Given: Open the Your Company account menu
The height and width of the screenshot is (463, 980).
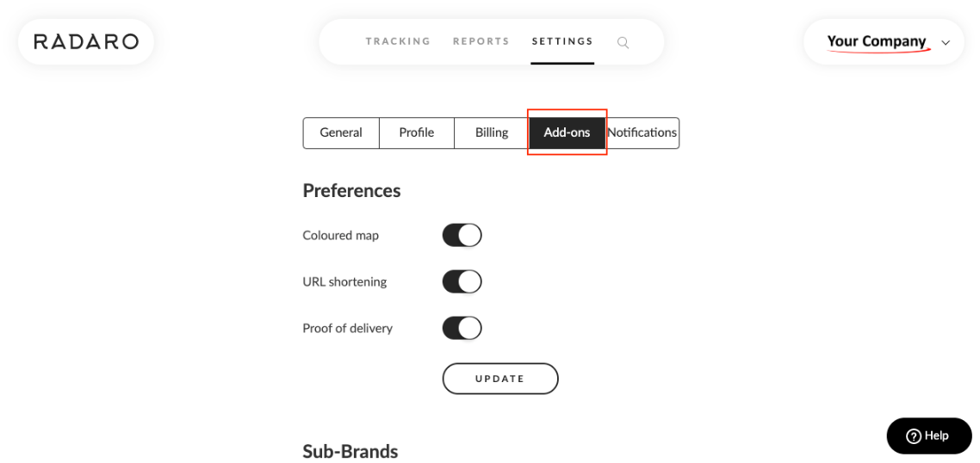Looking at the screenshot, I should (x=877, y=41).
